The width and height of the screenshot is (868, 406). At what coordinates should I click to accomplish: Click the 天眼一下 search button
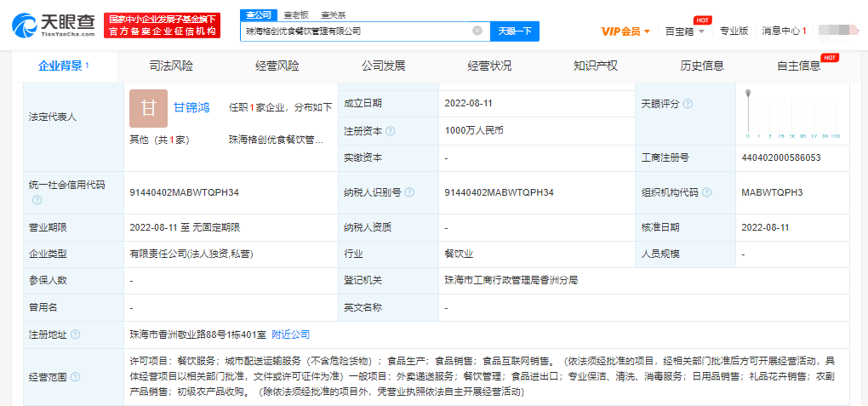click(515, 31)
